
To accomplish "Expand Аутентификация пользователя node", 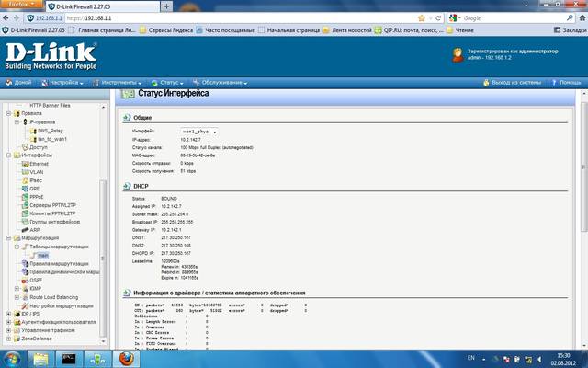I will [x=8, y=322].
